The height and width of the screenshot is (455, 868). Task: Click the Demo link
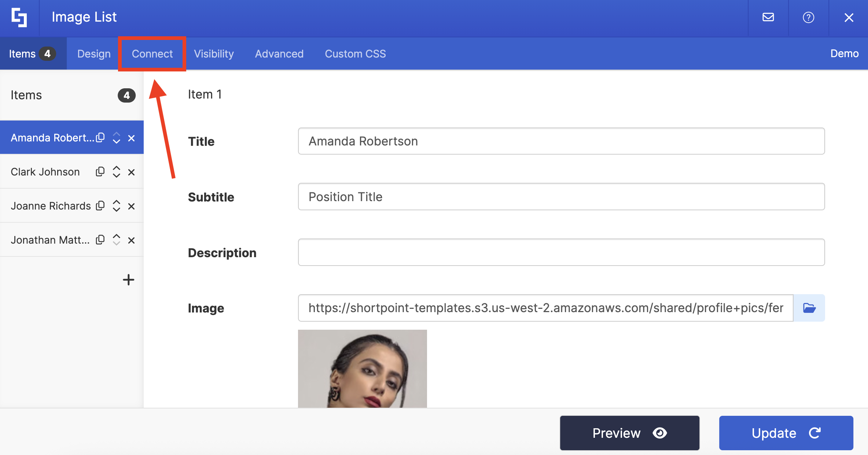click(x=844, y=53)
